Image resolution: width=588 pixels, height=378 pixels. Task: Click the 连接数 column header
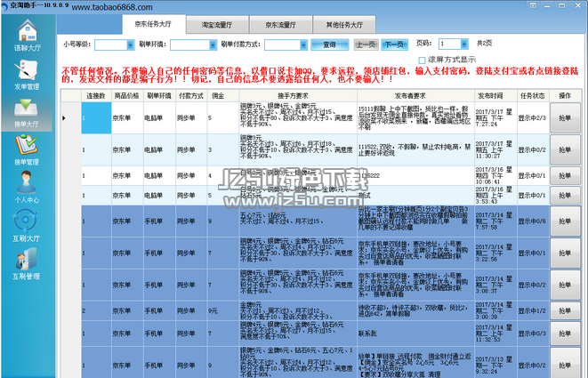[x=96, y=96]
